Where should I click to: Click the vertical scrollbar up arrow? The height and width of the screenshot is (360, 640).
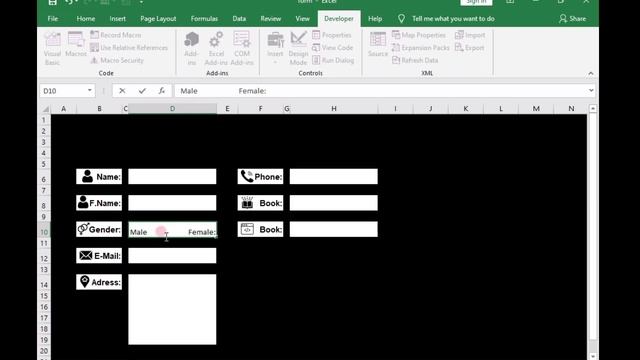coord(593,109)
